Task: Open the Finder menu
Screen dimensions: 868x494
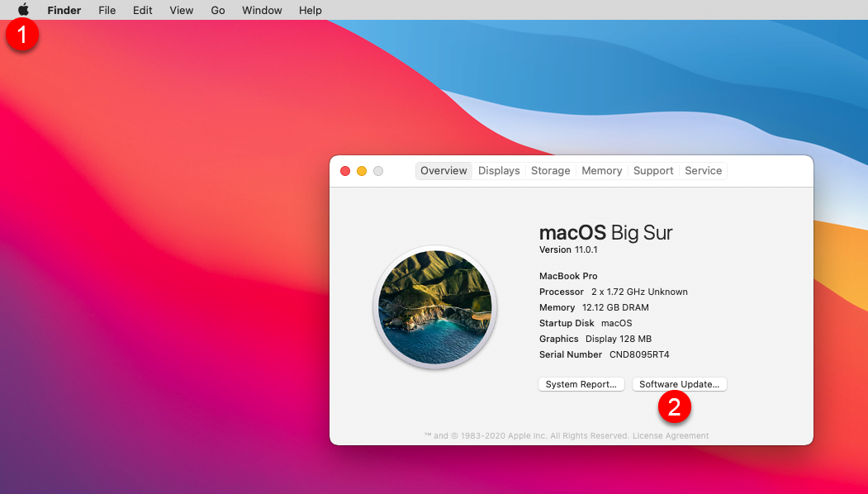Action: (x=64, y=10)
